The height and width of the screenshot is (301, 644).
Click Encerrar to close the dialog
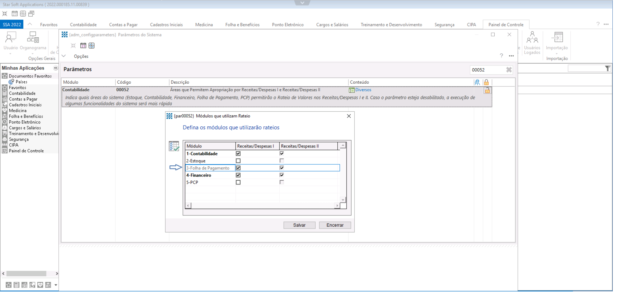[335, 225]
